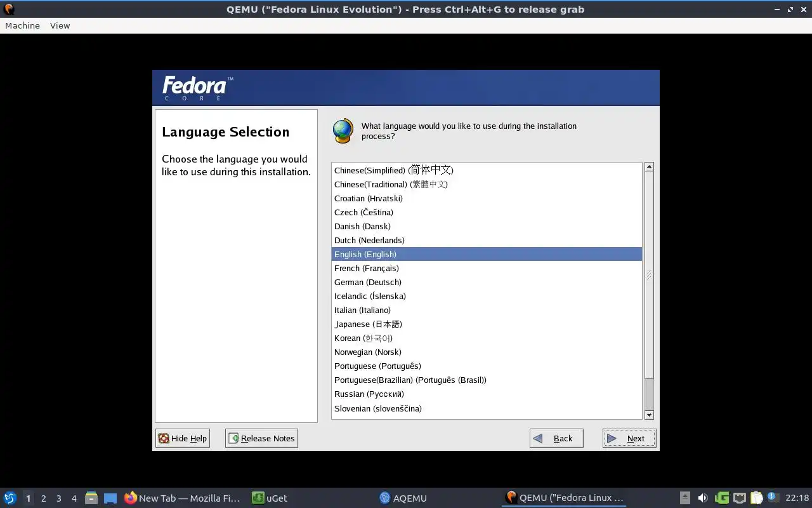Click the green uGet tray icon
The height and width of the screenshot is (508, 812).
(721, 498)
